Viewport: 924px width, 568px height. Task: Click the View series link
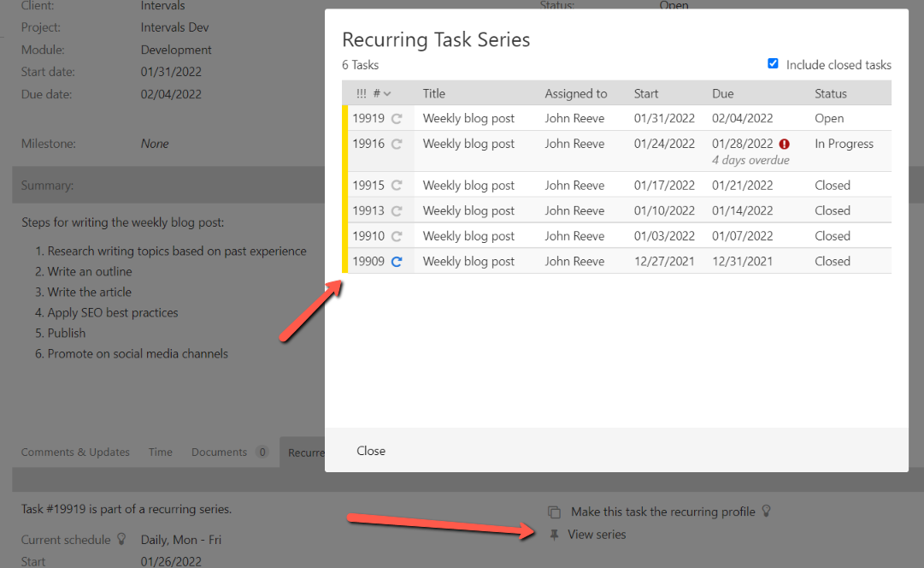(598, 534)
